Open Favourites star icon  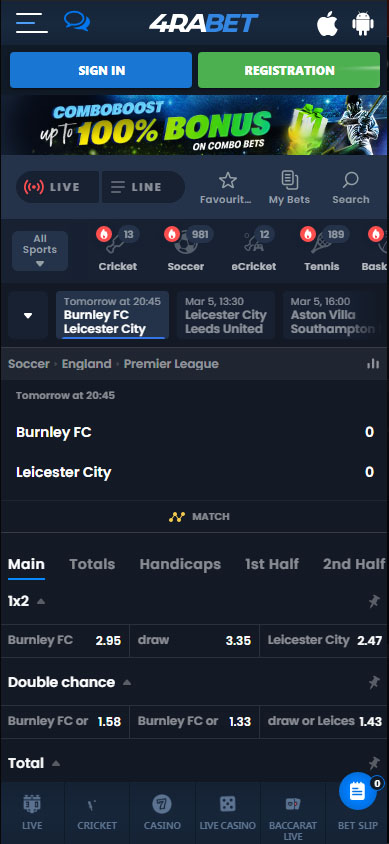click(228, 180)
